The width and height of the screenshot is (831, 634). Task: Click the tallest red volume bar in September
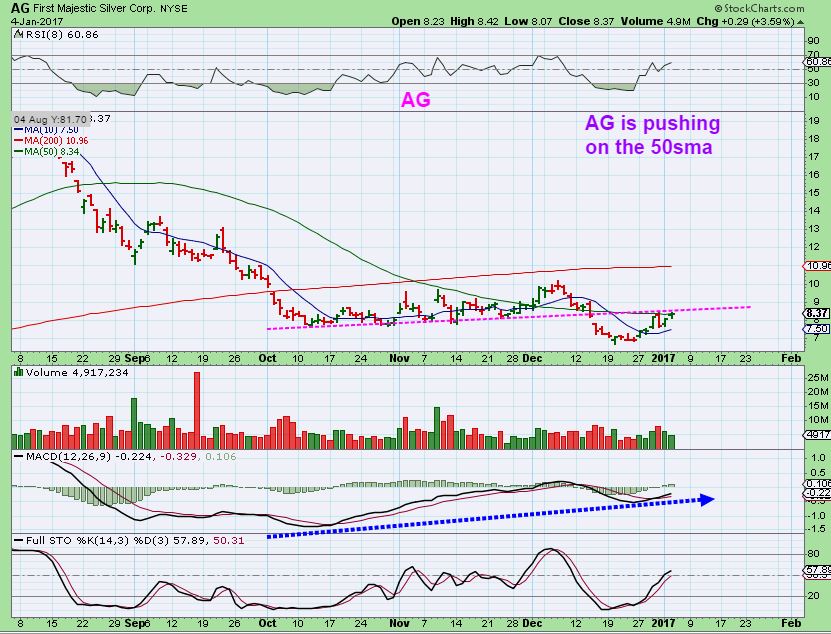pyautogui.click(x=197, y=411)
